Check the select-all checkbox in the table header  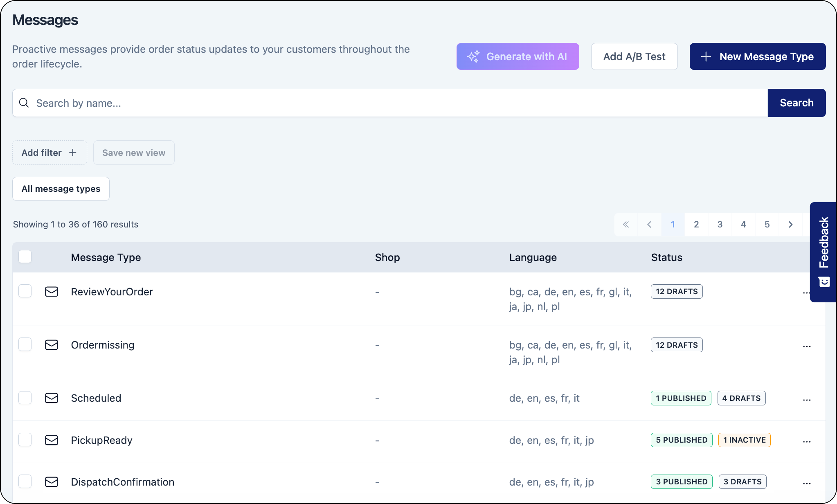point(25,256)
